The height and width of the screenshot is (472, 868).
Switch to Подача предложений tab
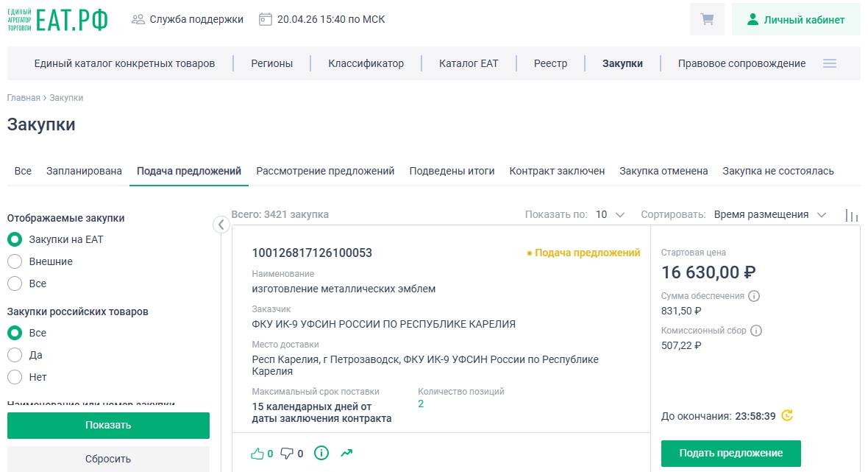(x=189, y=171)
